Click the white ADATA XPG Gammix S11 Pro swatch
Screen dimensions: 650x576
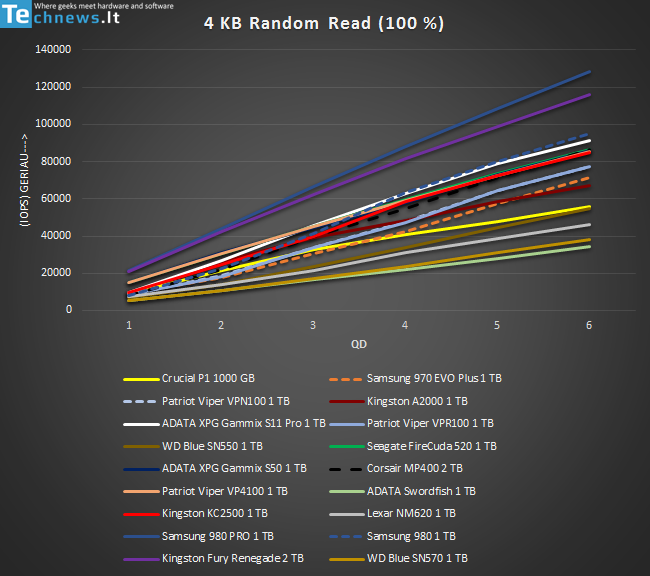pyautogui.click(x=141, y=424)
